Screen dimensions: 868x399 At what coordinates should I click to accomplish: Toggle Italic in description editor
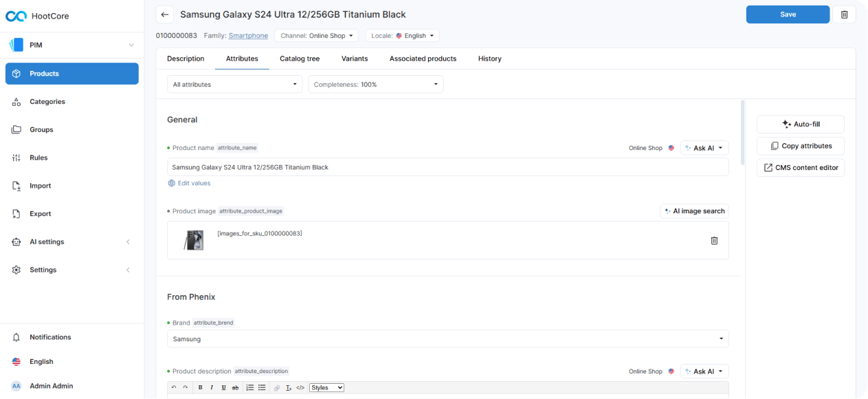point(212,388)
